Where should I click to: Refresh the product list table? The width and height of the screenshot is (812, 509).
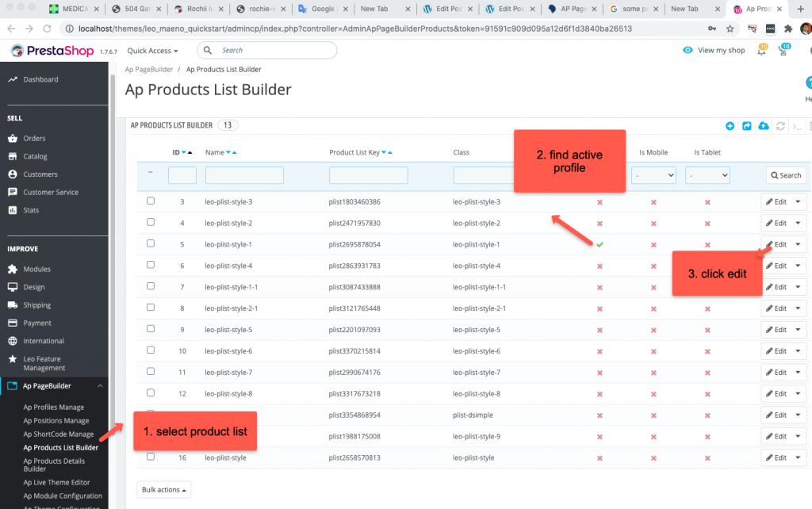click(x=779, y=125)
